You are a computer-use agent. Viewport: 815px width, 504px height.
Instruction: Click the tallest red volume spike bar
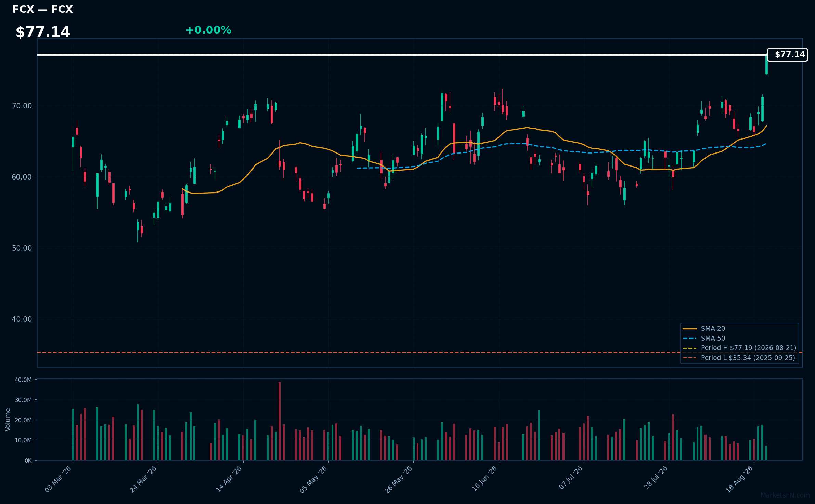pos(280,421)
